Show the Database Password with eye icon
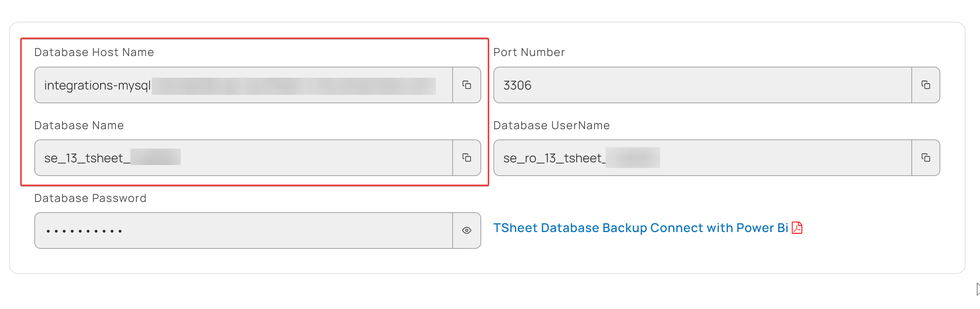The height and width of the screenshot is (309, 980). 466,231
